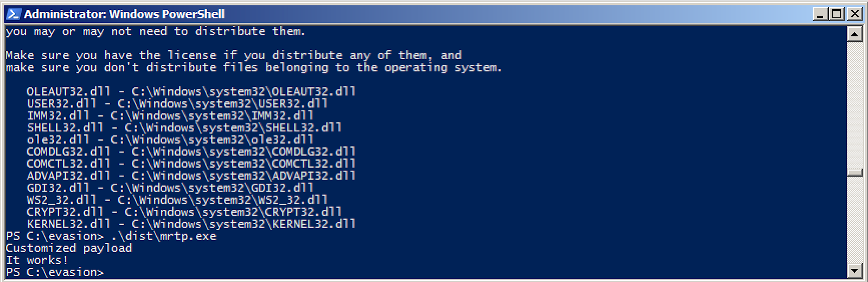The height and width of the screenshot is (282, 868).
Task: Click the PowerShell icon in title bar
Action: pyautogui.click(x=13, y=14)
